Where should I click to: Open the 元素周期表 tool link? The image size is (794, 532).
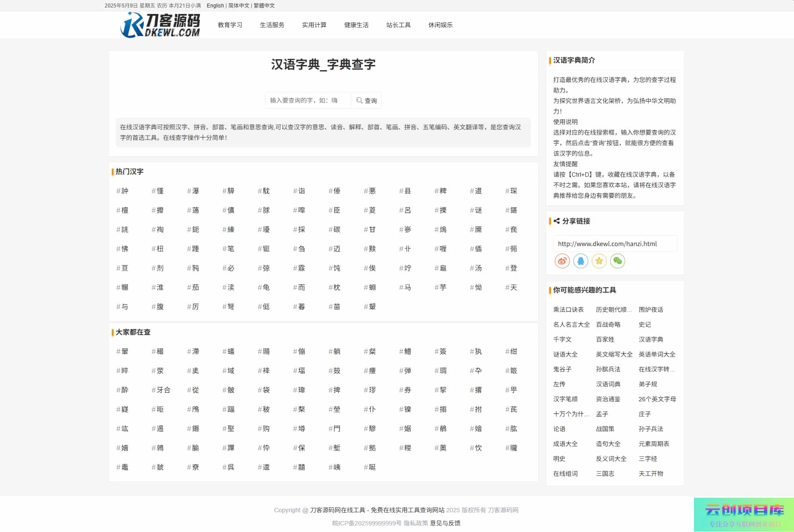tap(654, 444)
